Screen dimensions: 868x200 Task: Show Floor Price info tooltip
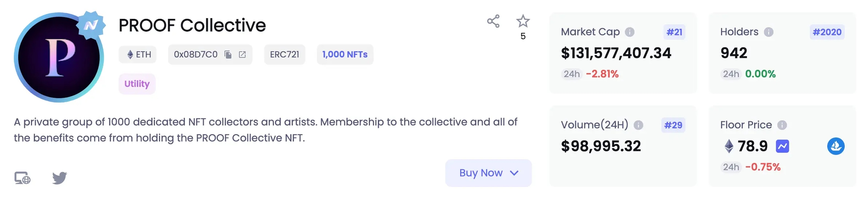[x=782, y=125]
